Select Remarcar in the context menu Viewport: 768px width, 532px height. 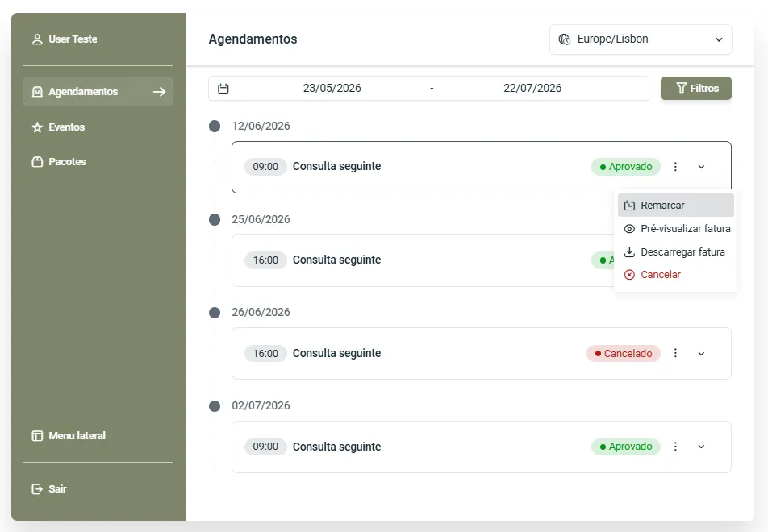pyautogui.click(x=676, y=205)
